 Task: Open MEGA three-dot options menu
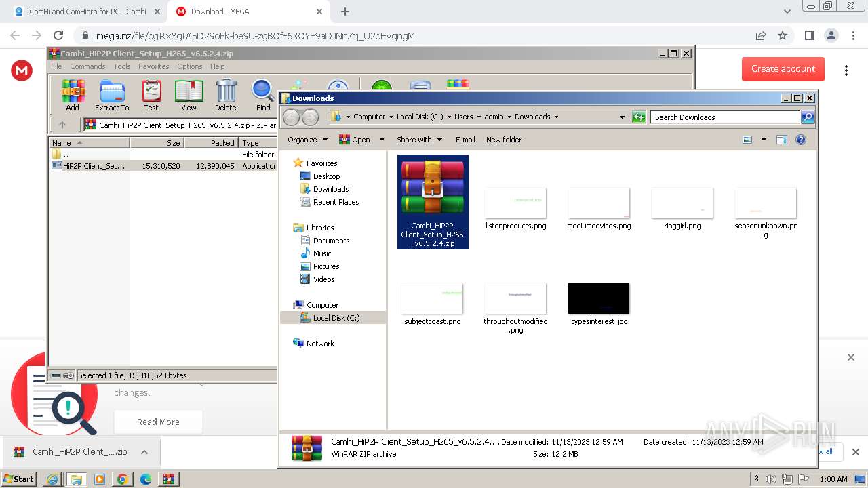pyautogui.click(x=846, y=70)
